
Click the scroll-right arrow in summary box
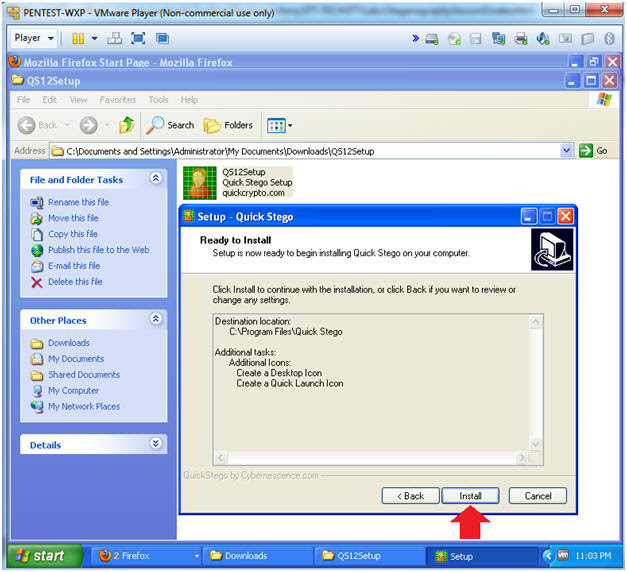(522, 458)
